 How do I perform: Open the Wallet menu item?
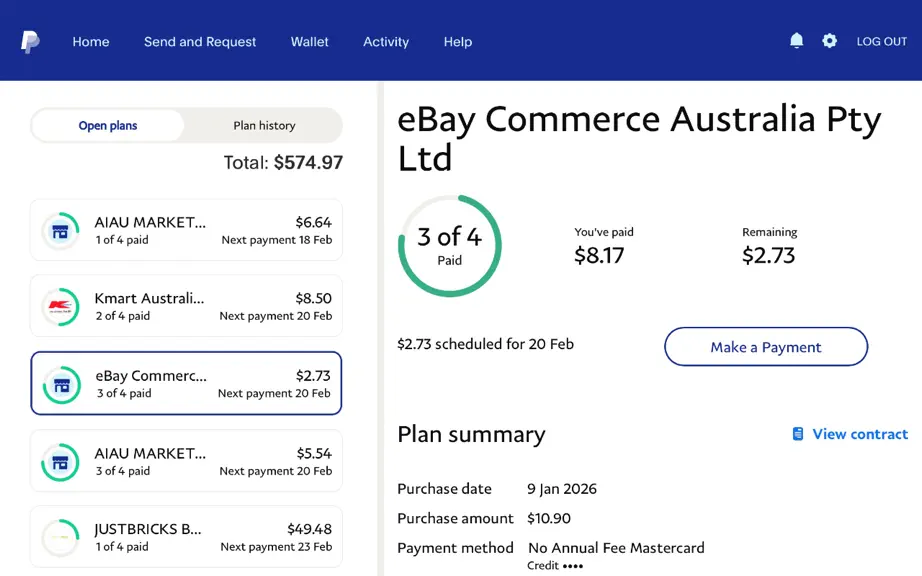point(309,42)
